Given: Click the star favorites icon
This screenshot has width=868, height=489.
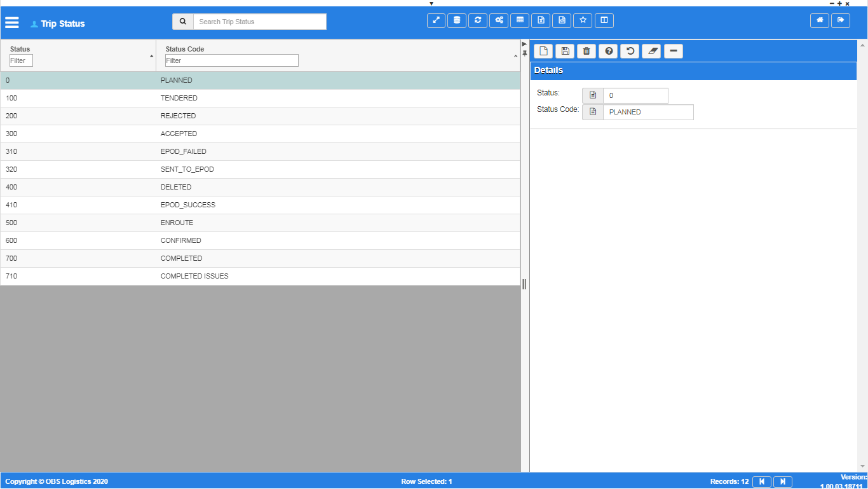Looking at the screenshot, I should coord(583,20).
